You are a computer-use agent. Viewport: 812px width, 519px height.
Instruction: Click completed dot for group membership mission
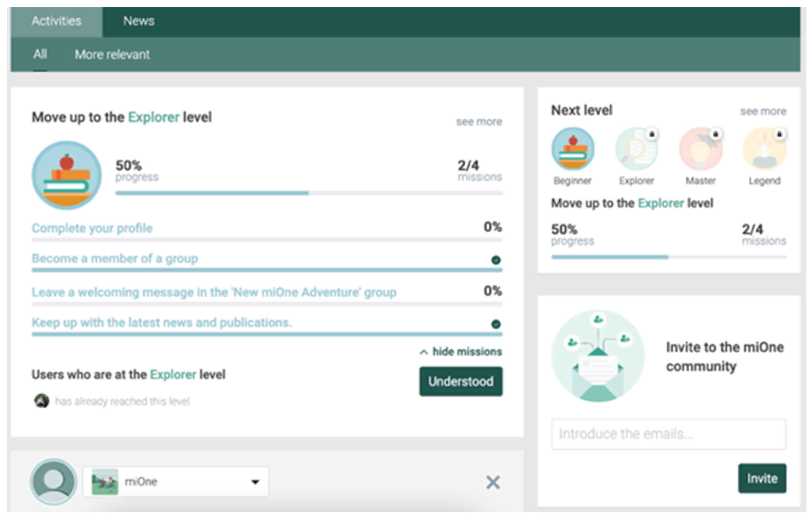(x=496, y=260)
